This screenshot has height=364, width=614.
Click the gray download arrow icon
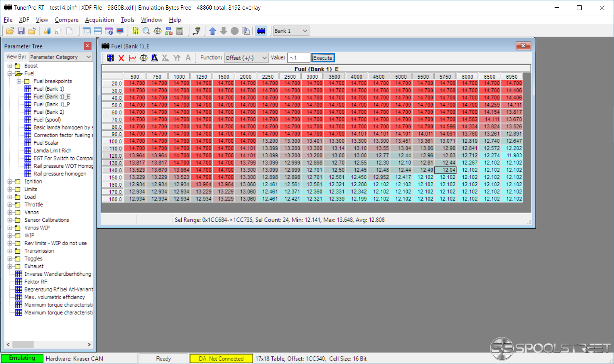click(x=223, y=31)
